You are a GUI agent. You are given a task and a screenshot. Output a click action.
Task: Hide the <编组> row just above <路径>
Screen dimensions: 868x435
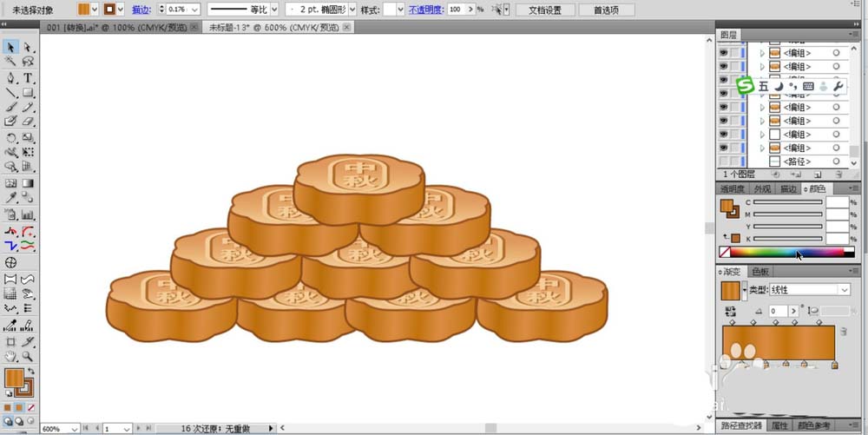pyautogui.click(x=724, y=148)
